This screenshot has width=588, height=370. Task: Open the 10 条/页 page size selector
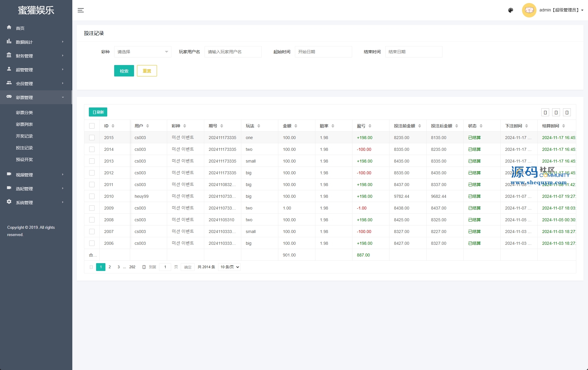pyautogui.click(x=229, y=267)
